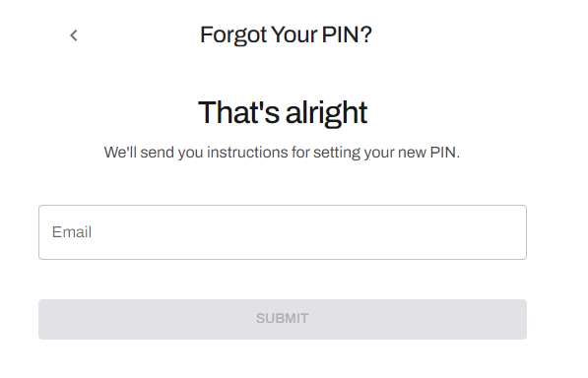This screenshot has height=378, width=588.
Task: Navigate back from Forgot Your PIN
Action: 74,35
